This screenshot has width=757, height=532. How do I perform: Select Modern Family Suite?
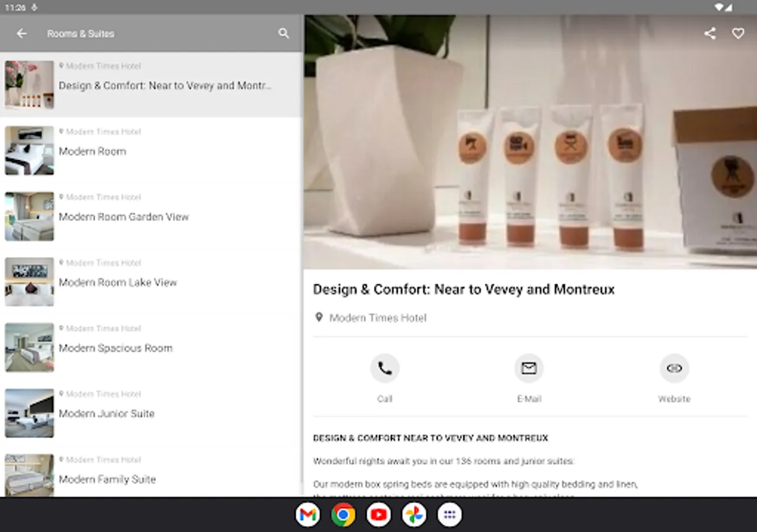[x=151, y=472]
